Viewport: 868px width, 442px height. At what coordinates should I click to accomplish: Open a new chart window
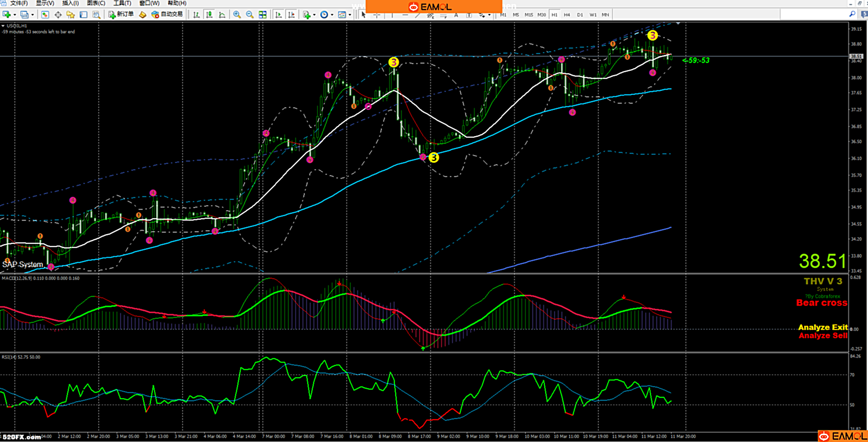(6, 15)
